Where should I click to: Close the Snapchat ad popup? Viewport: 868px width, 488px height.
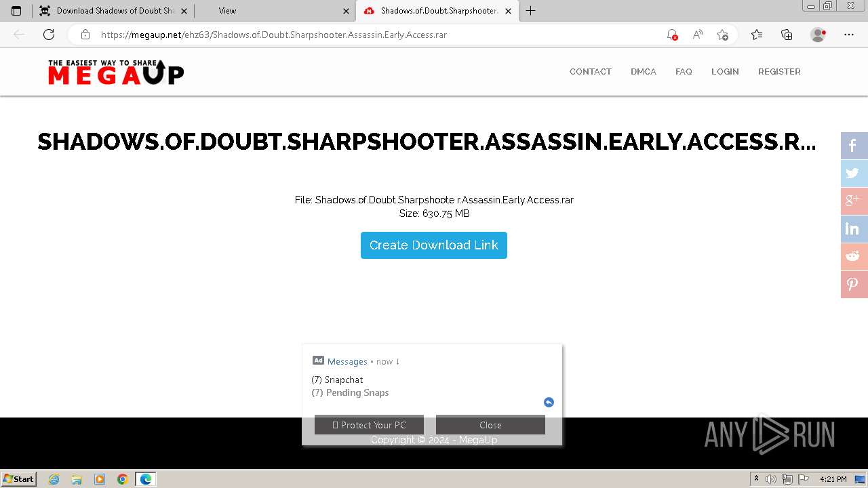point(490,425)
